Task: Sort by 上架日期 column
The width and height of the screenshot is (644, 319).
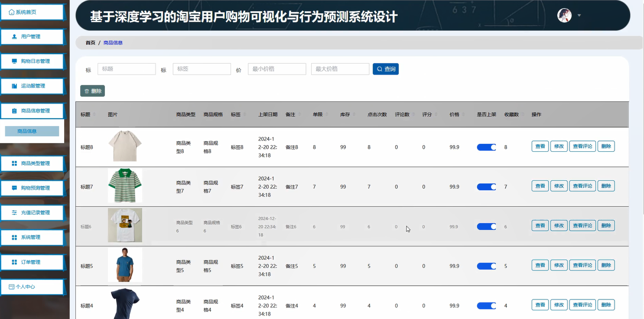Action: [x=267, y=114]
